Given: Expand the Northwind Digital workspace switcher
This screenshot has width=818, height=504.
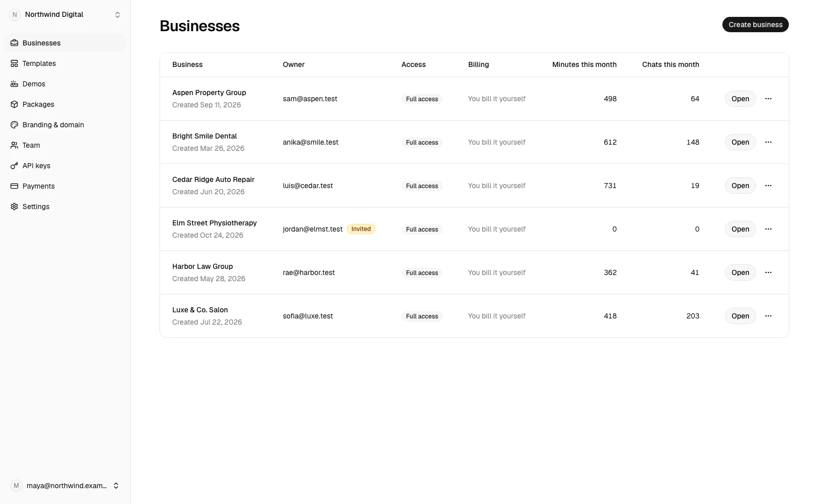Looking at the screenshot, I should coord(65,15).
